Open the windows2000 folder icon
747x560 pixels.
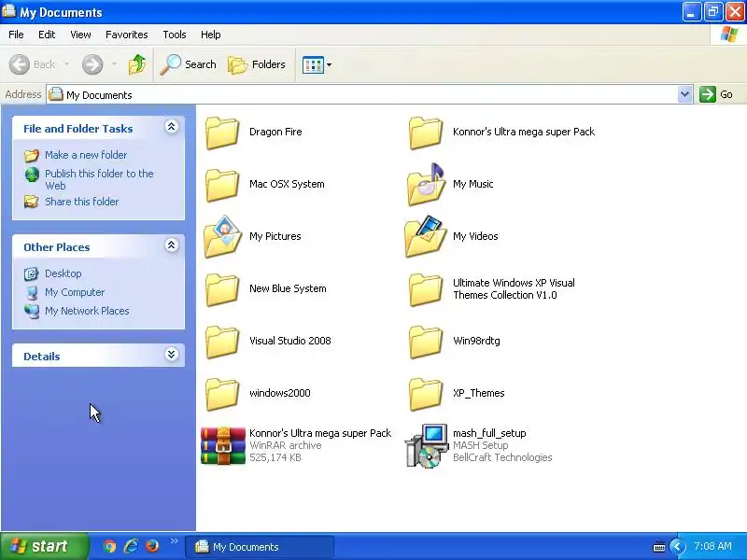point(222,394)
